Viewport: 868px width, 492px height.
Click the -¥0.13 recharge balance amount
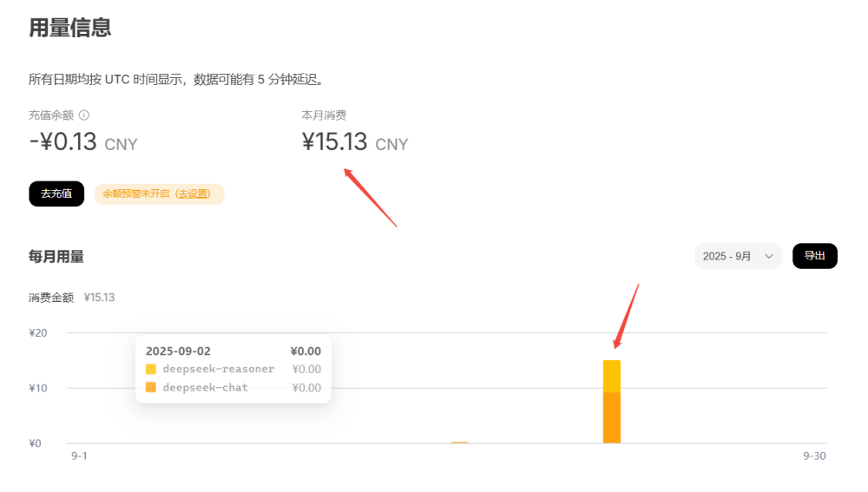pyautogui.click(x=62, y=141)
